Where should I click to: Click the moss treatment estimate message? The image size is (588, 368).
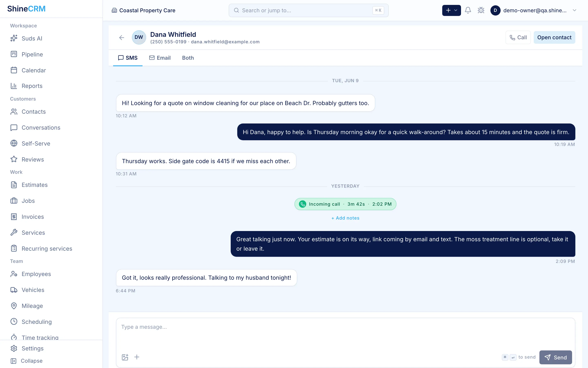(403, 244)
